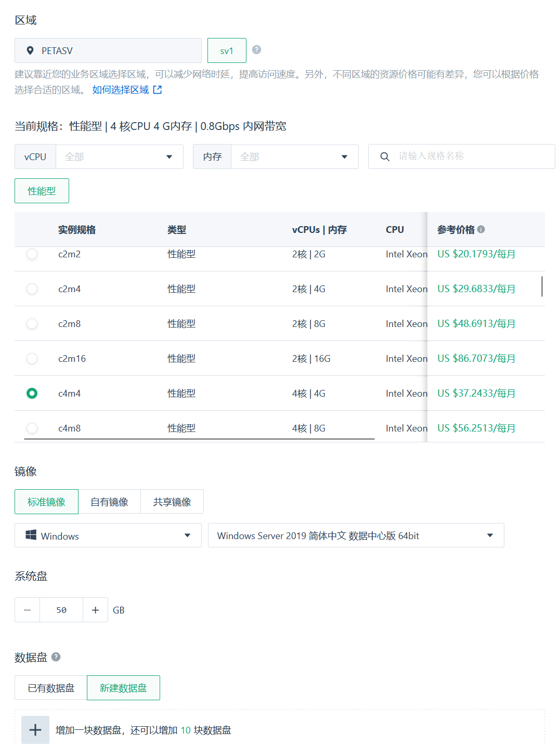Open the 如何选择区域 help link

(x=121, y=89)
